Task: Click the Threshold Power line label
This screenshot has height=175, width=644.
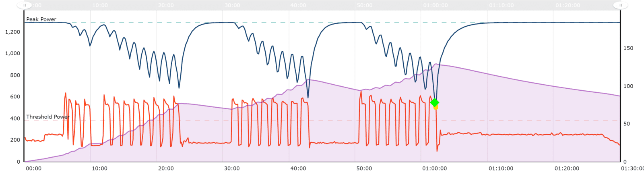Action: tap(48, 117)
